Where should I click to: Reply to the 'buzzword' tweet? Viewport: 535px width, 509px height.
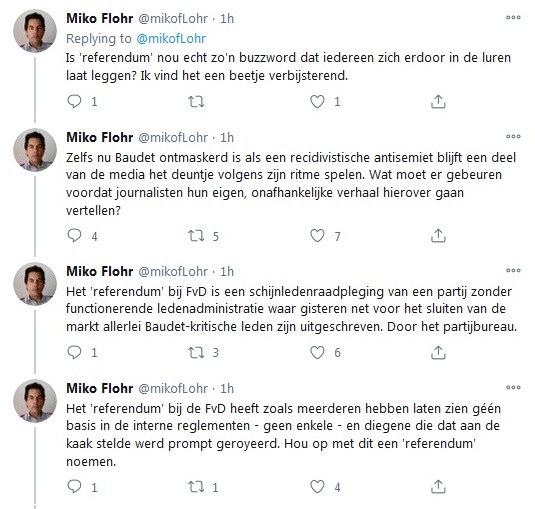[74, 101]
